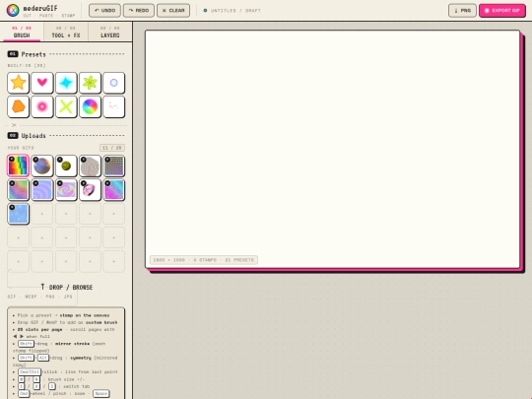Remove the small yellow ball upload
Image resolution: width=532 pixels, height=399 pixels.
point(60,160)
